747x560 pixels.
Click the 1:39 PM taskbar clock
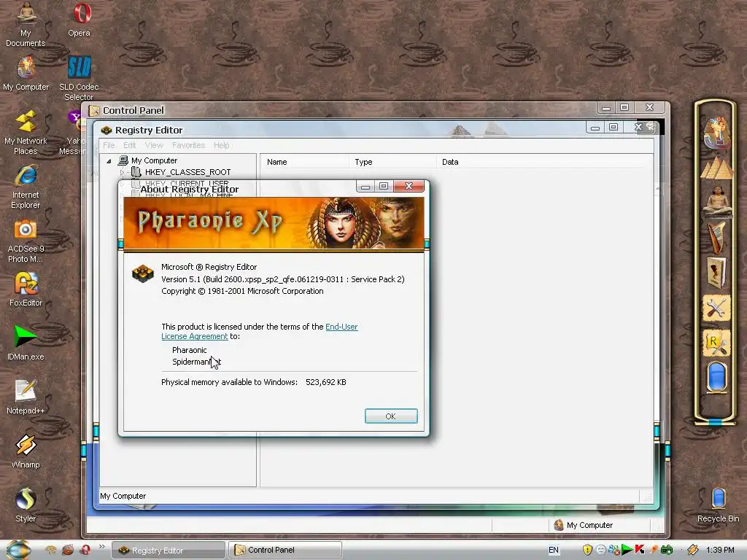pos(720,550)
